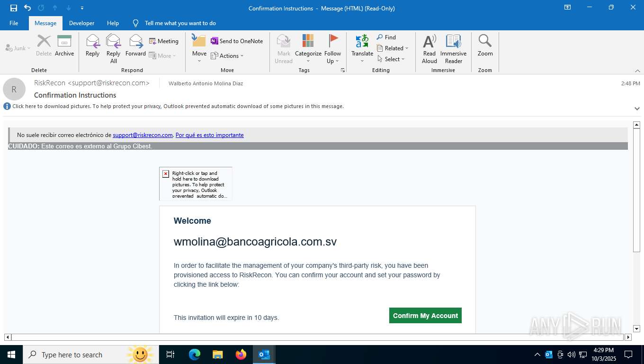The width and height of the screenshot is (644, 364).
Task: Set a Follow Up flag
Action: click(333, 48)
